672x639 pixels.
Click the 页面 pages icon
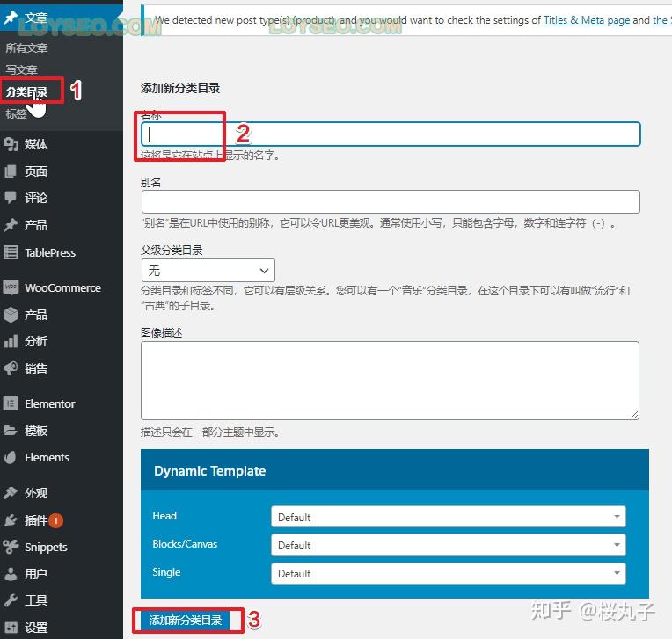pos(11,171)
